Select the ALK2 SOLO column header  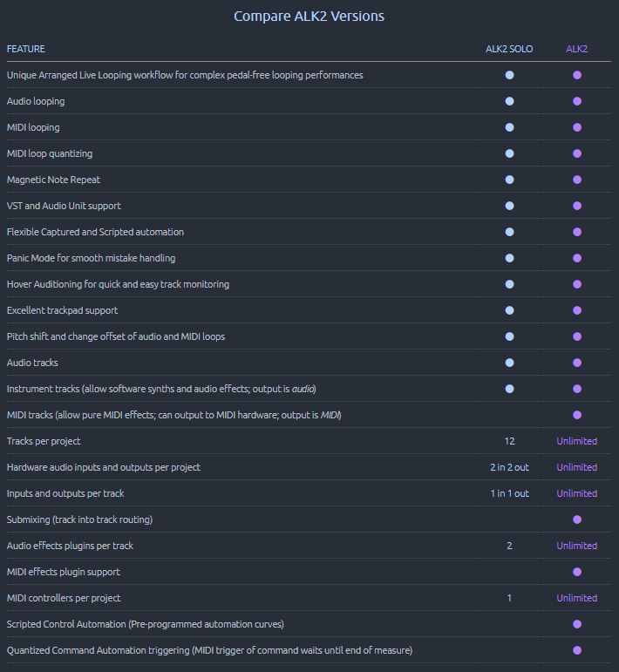click(x=509, y=49)
